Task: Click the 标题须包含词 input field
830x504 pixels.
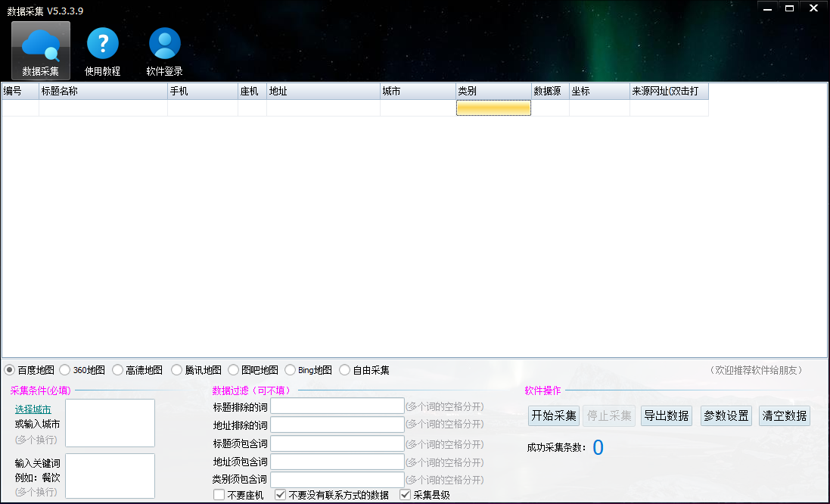Action: coord(337,443)
